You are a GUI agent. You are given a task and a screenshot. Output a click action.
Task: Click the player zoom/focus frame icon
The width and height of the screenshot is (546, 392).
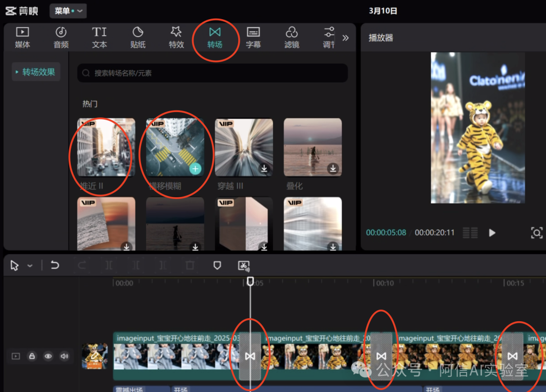click(x=536, y=233)
